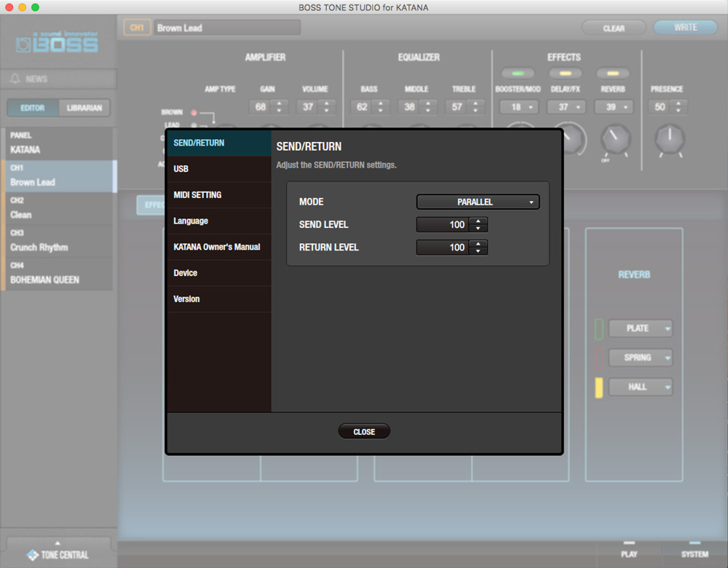The width and height of the screenshot is (728, 568).
Task: Toggle the DELAY/FX yellow indicator button
Action: tap(565, 74)
